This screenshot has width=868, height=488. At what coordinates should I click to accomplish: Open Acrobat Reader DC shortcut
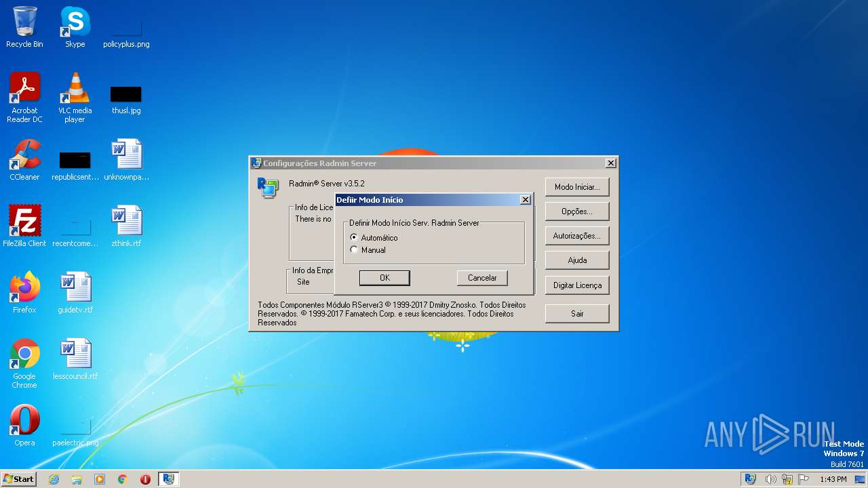click(24, 98)
